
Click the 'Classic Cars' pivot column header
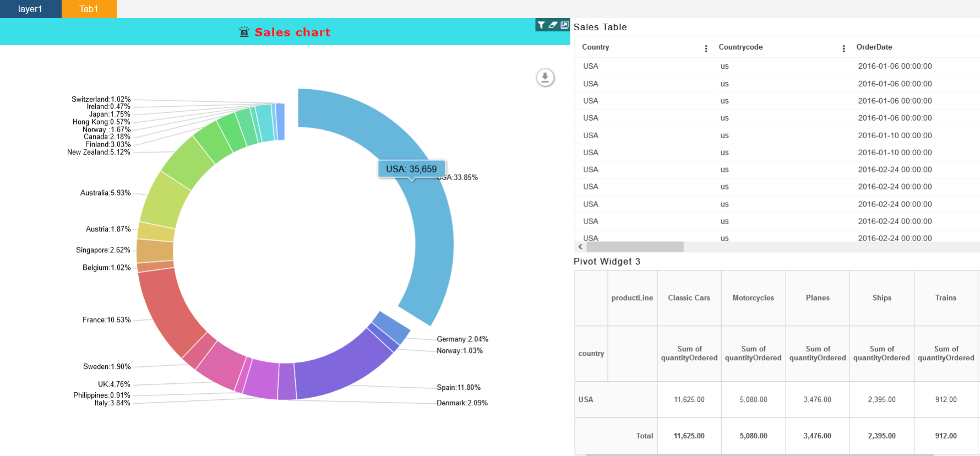(689, 298)
